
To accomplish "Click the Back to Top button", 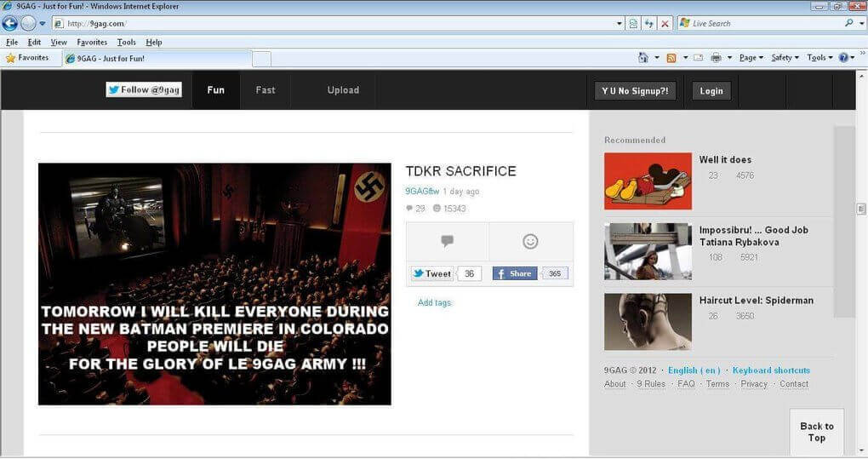I will 817,432.
